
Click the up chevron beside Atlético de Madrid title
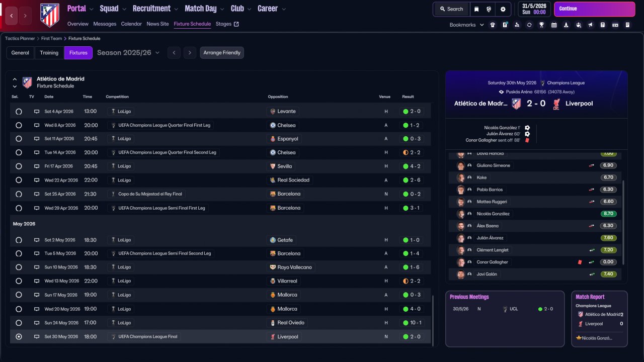(x=15, y=79)
